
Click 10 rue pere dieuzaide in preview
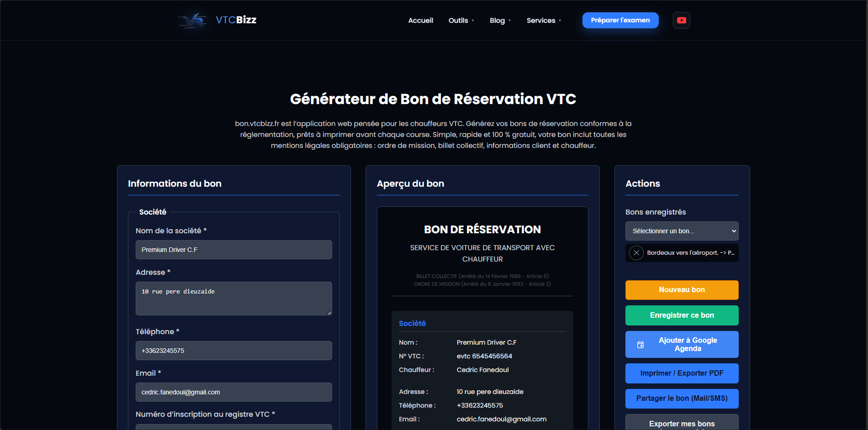[490, 392]
